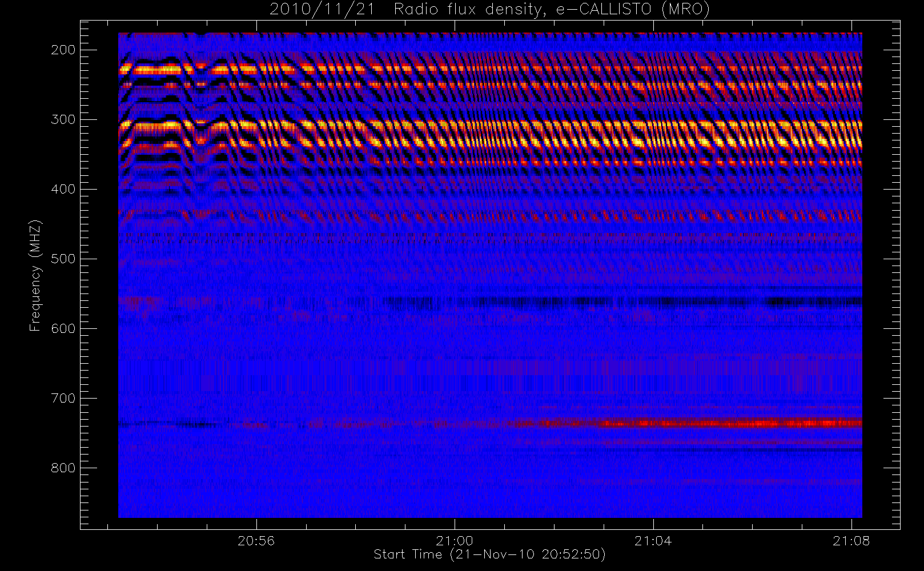Click the 21:08 time tick label

(x=851, y=541)
